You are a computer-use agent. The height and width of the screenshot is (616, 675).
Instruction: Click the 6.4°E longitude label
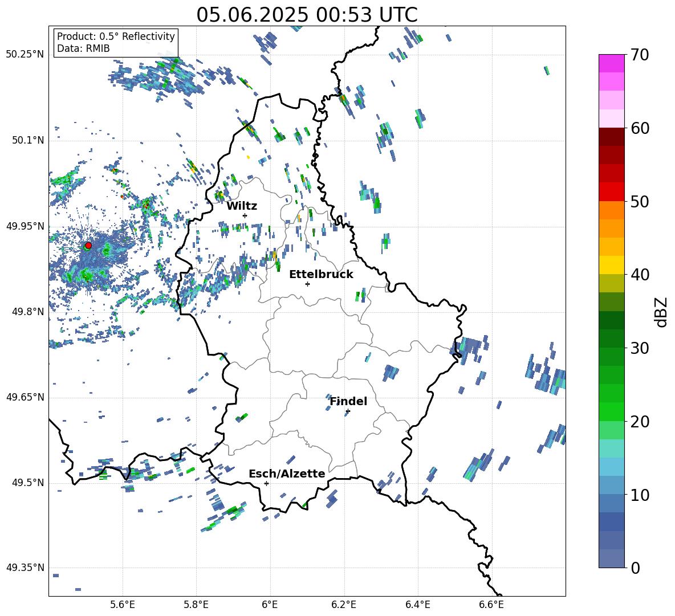pos(417,605)
